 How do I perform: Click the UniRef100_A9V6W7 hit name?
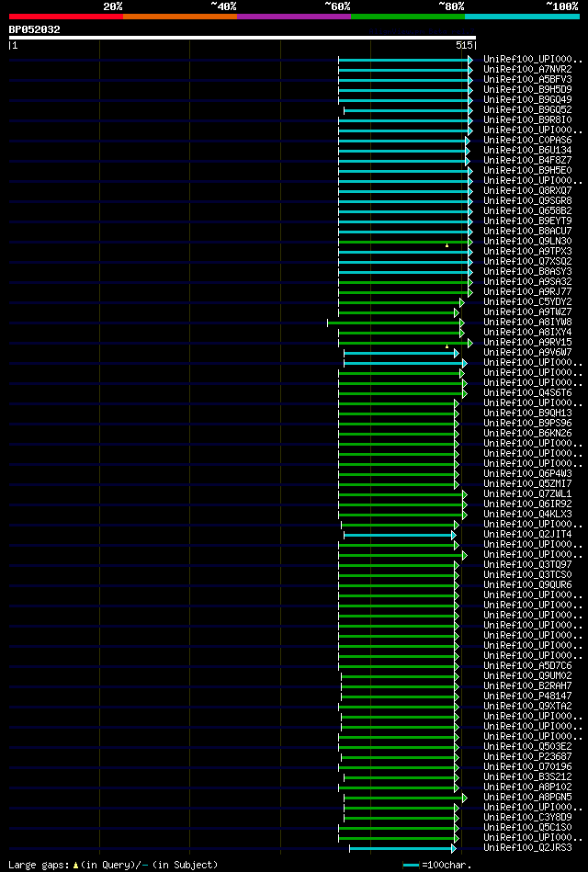(527, 353)
